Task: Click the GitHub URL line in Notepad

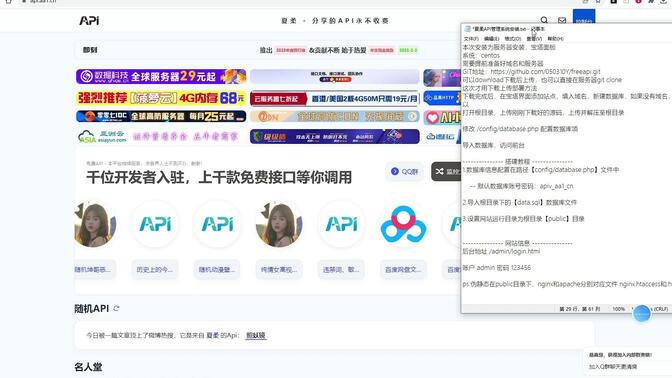Action: pos(531,72)
